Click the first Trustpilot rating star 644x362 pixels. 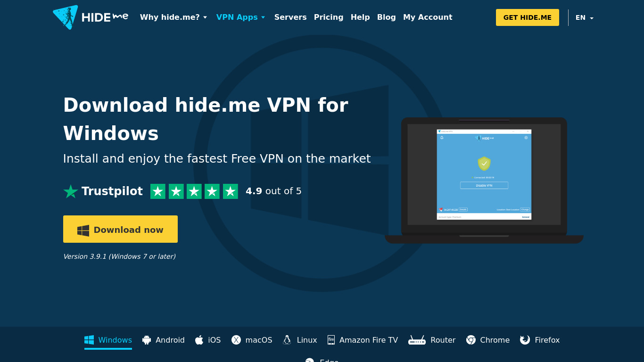pyautogui.click(x=158, y=191)
